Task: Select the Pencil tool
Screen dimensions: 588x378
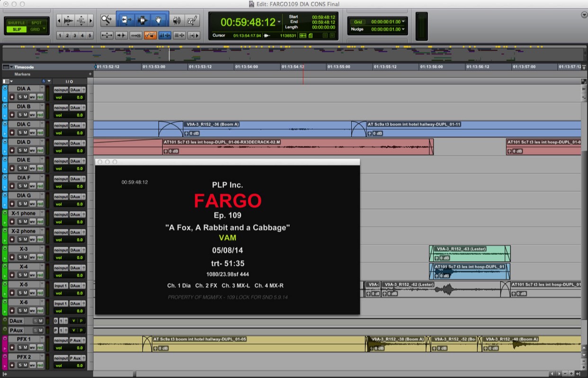Action: click(192, 20)
